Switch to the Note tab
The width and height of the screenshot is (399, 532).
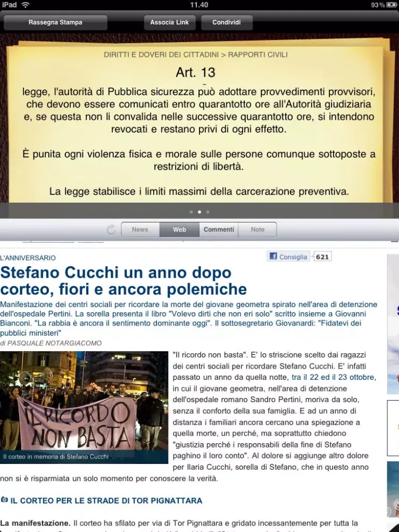pyautogui.click(x=257, y=229)
